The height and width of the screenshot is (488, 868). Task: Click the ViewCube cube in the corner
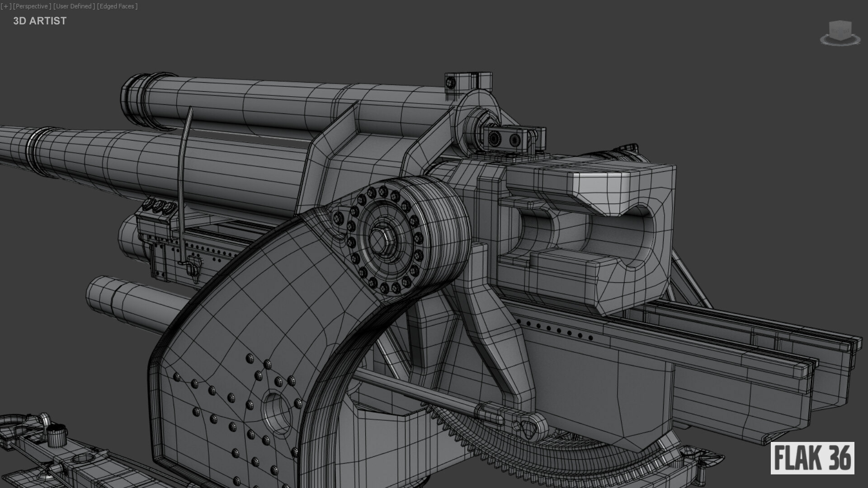(x=840, y=29)
